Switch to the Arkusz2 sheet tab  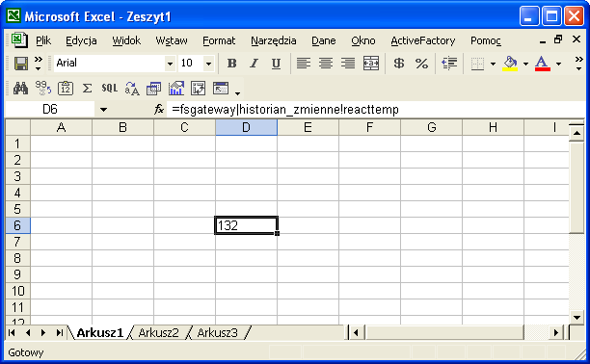(x=158, y=333)
